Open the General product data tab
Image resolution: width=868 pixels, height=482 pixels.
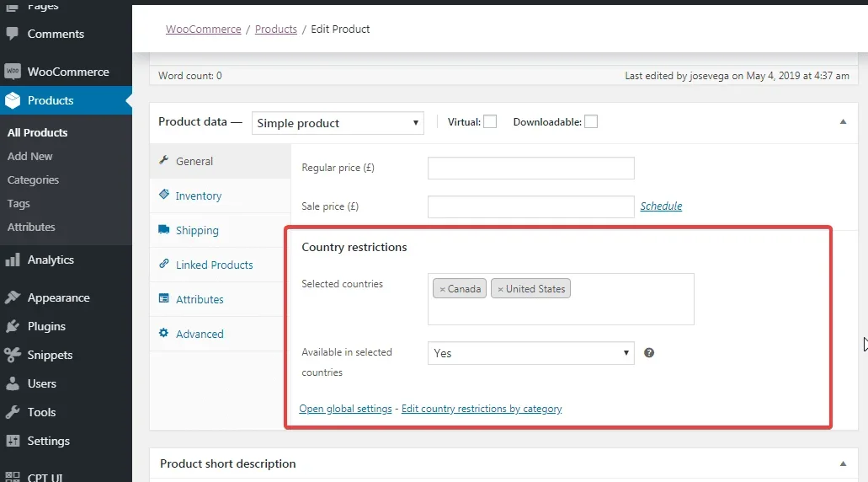pyautogui.click(x=221, y=161)
